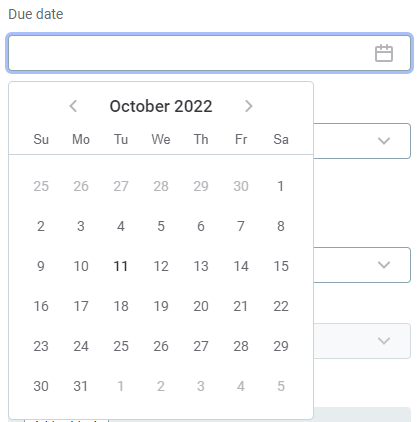Pick Saturday October 1

pyautogui.click(x=281, y=186)
